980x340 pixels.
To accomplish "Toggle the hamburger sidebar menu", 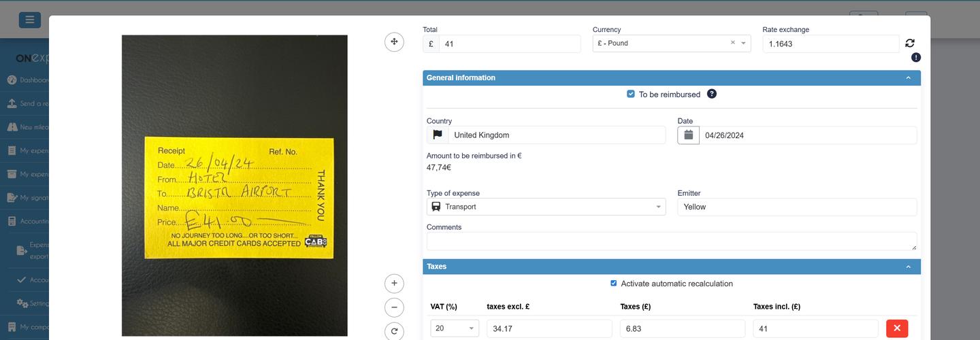I will point(30,20).
